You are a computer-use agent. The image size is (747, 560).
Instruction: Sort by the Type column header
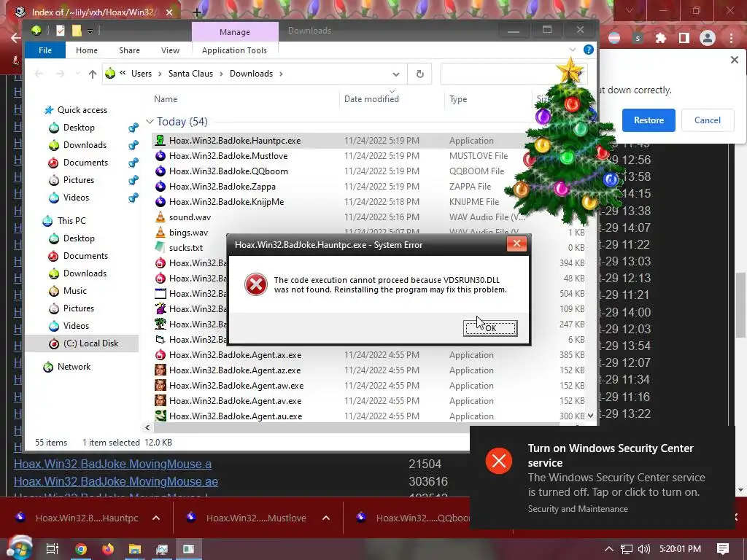[x=458, y=98]
